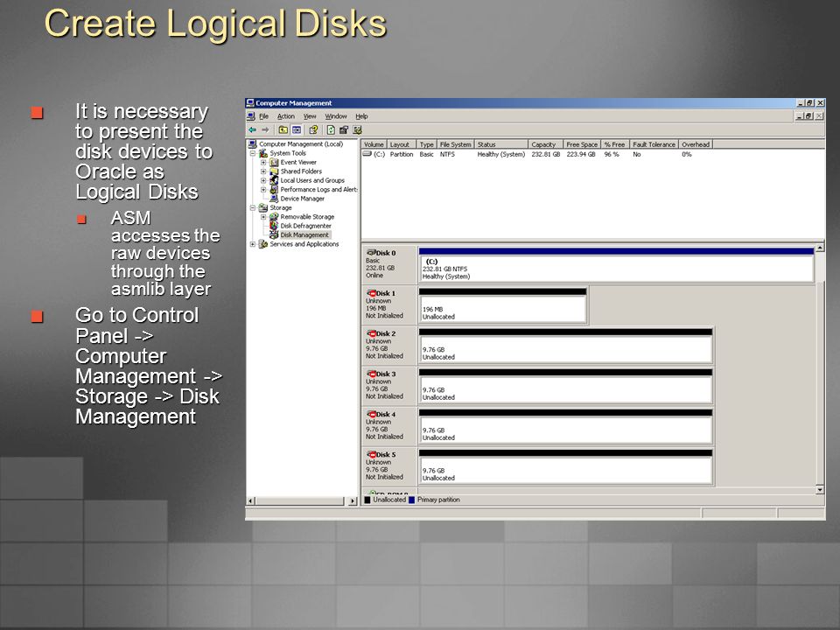840x630 pixels.
Task: Select Services and Applications node
Action: (304, 244)
